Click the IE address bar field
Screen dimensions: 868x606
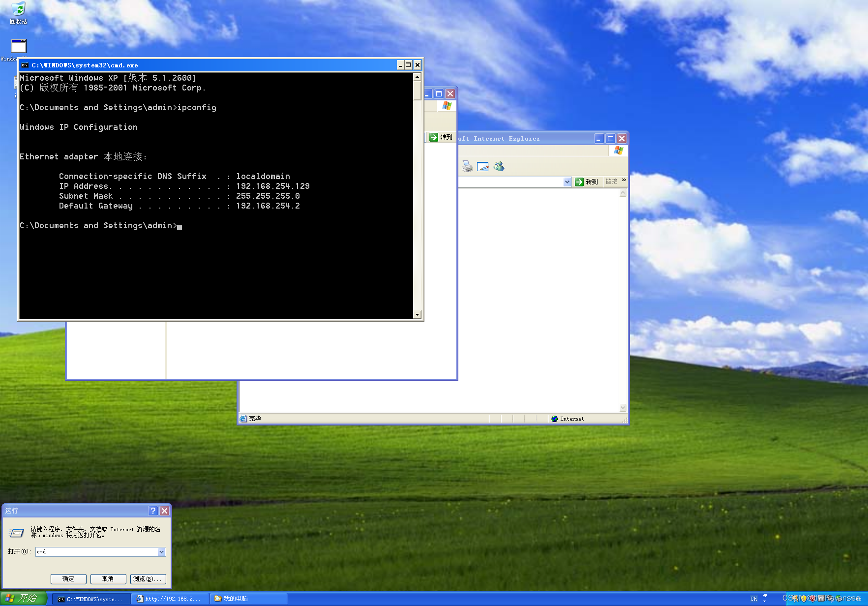coord(510,182)
